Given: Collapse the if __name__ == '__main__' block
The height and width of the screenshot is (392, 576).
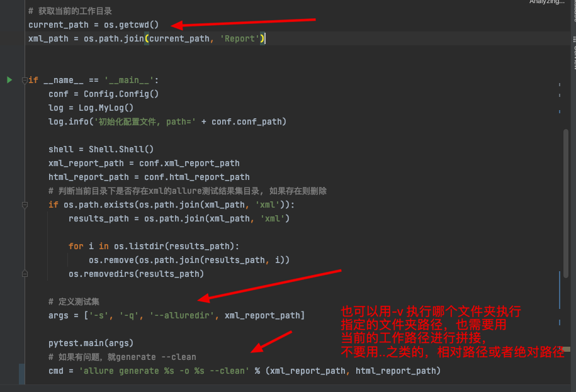Looking at the screenshot, I should tap(25, 80).
